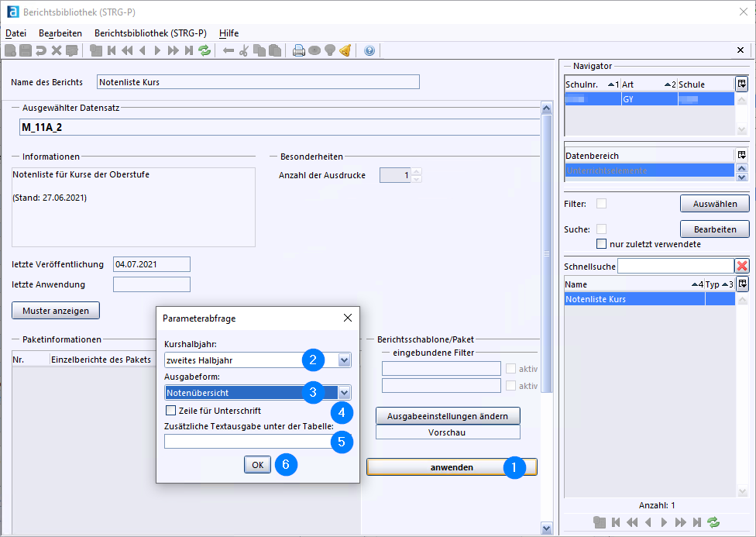Jump to last record in top toolbar
This screenshot has width=756, height=537.
tap(189, 50)
